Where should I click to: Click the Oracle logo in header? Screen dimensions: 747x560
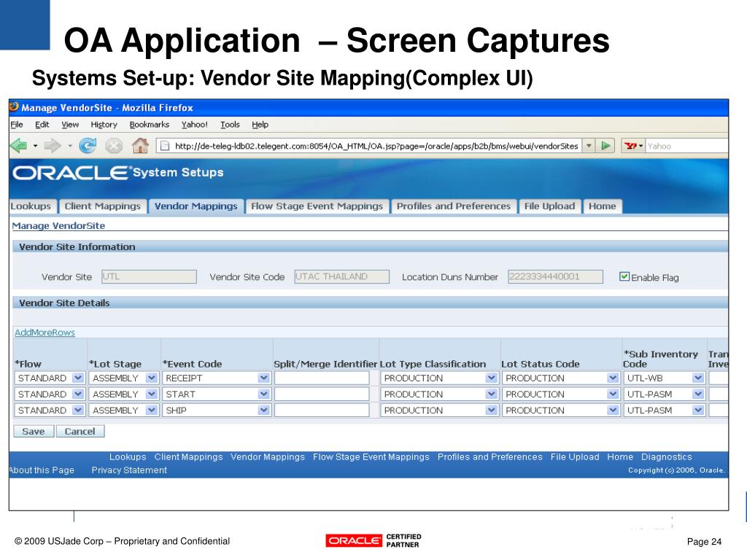point(71,172)
